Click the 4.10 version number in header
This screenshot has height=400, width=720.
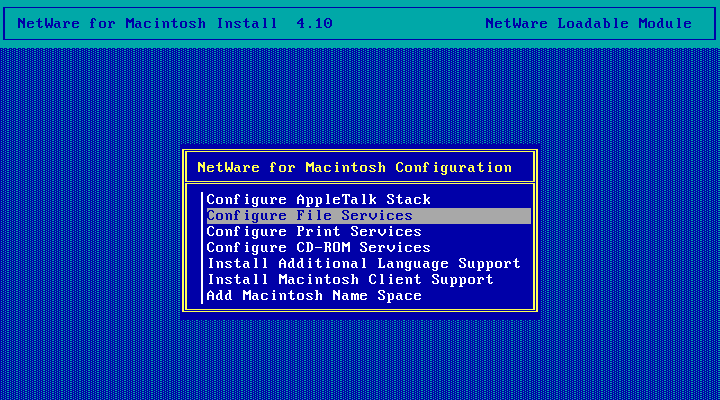(314, 23)
